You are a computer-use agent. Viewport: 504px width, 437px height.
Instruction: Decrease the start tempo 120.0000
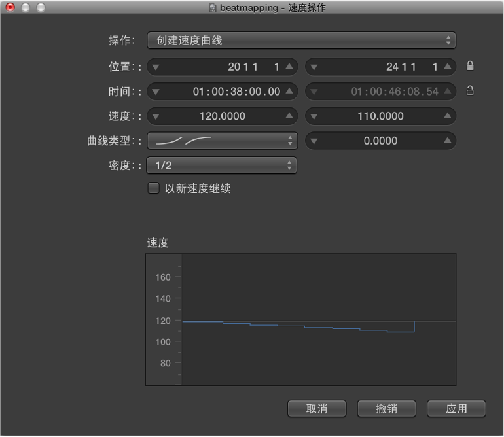[x=156, y=116]
